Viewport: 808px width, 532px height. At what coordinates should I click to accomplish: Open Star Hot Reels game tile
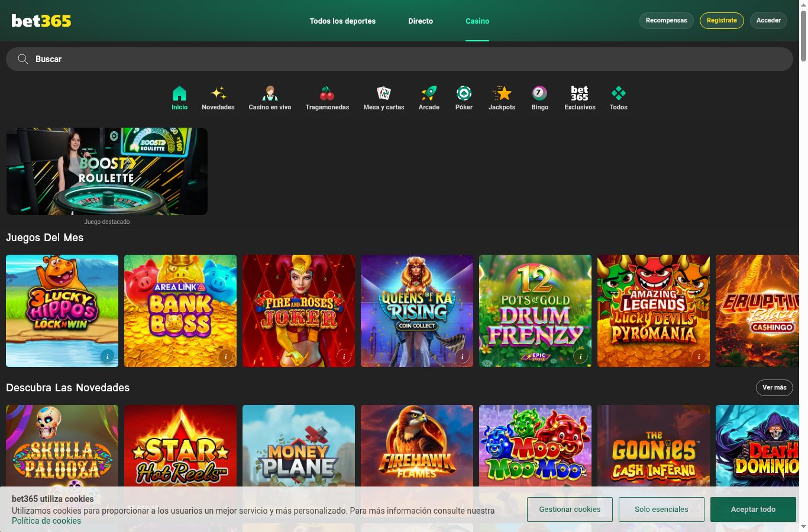pos(180,446)
